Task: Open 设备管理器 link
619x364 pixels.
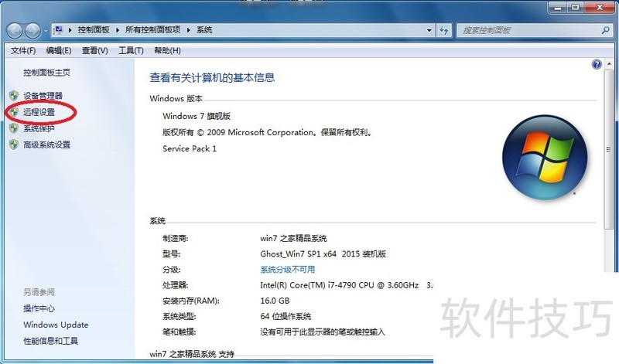Action: click(43, 96)
